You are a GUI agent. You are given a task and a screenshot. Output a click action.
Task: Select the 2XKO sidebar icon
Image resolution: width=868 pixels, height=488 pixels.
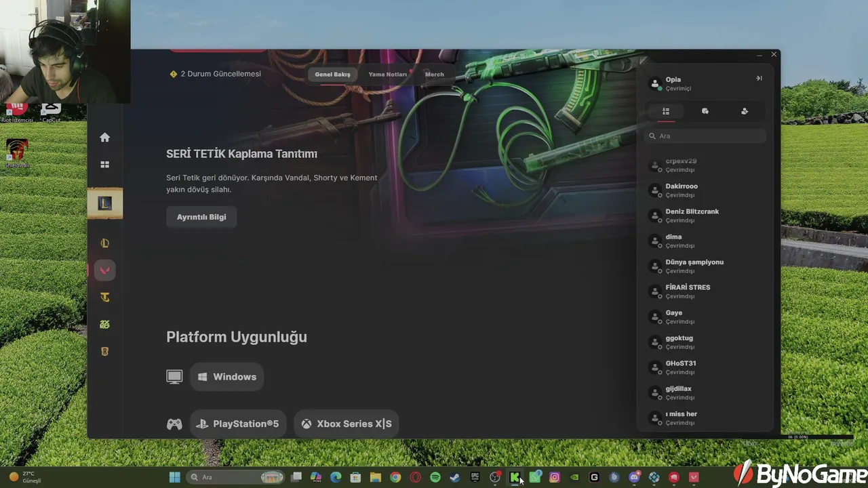104,325
